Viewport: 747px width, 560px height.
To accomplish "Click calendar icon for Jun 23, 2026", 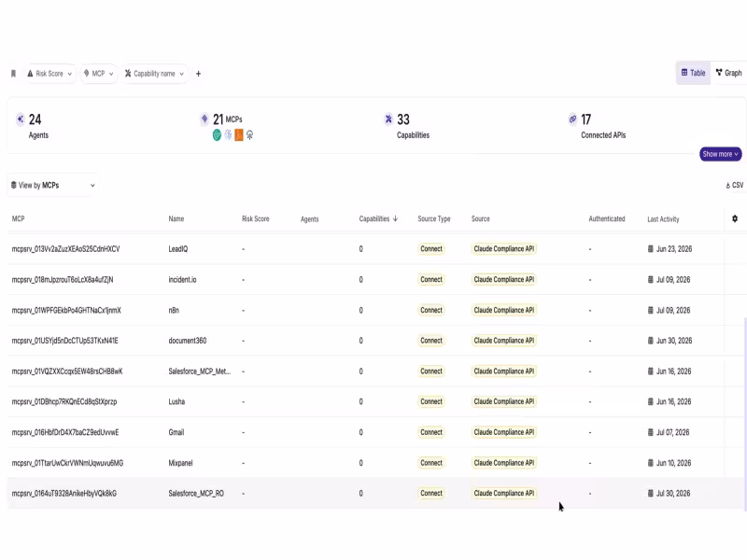I will tap(650, 248).
